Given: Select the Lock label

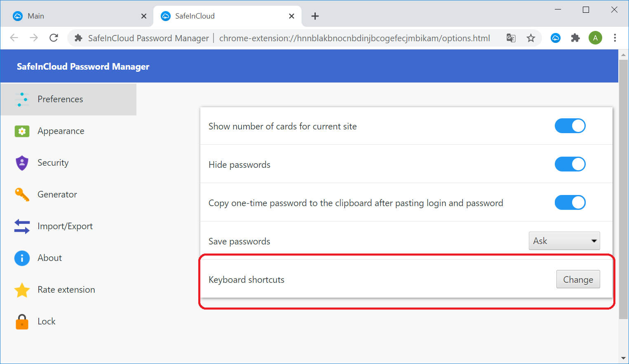Looking at the screenshot, I should 47,322.
